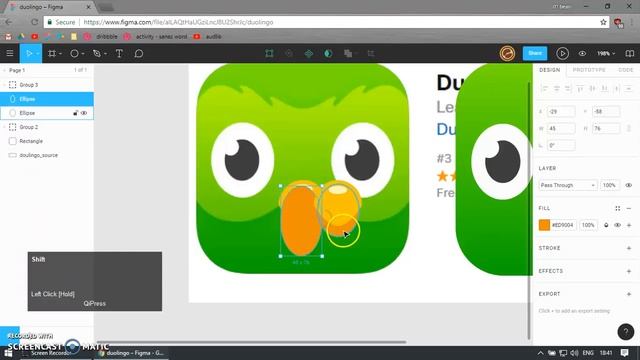Toggle layer visibility eye in Layer section
This screenshot has width=640, height=360.
(x=629, y=185)
